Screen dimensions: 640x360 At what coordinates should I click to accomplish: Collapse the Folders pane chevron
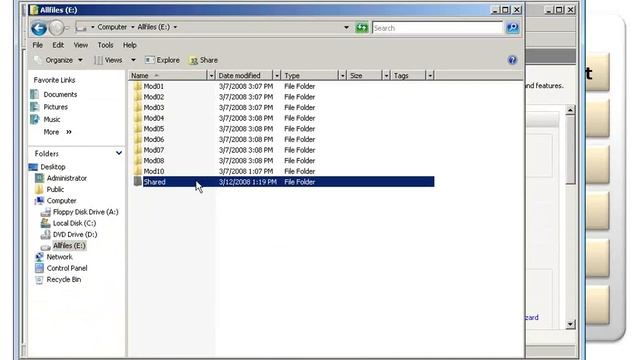click(x=118, y=153)
